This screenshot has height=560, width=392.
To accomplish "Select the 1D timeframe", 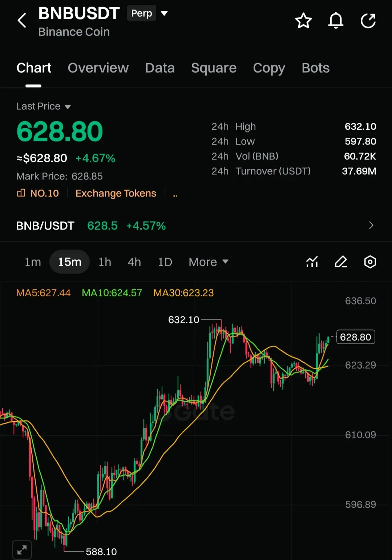I will (x=165, y=262).
